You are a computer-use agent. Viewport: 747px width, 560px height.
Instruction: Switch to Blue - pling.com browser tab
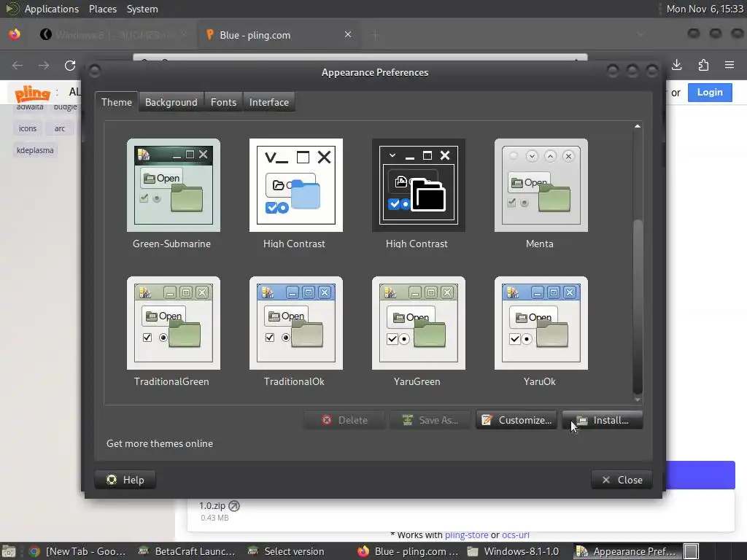tap(279, 35)
